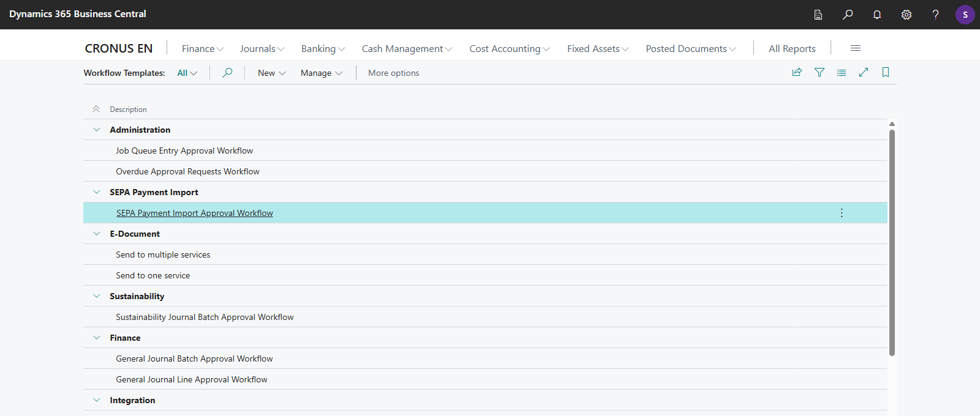This screenshot has height=416, width=980.
Task: Select Send to one service row
Action: pyautogui.click(x=485, y=275)
